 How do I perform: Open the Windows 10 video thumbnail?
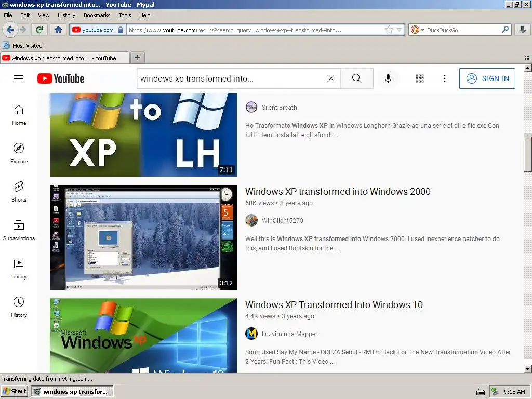pyautogui.click(x=143, y=336)
